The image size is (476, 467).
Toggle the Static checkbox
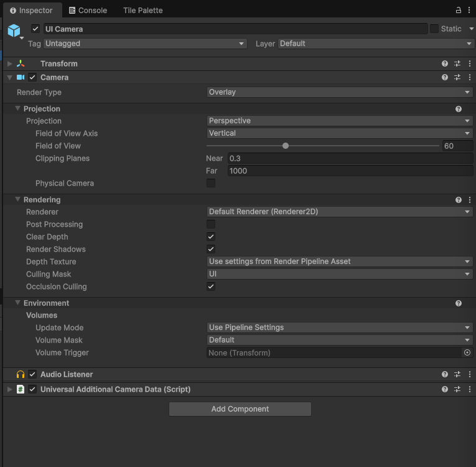pyautogui.click(x=434, y=29)
